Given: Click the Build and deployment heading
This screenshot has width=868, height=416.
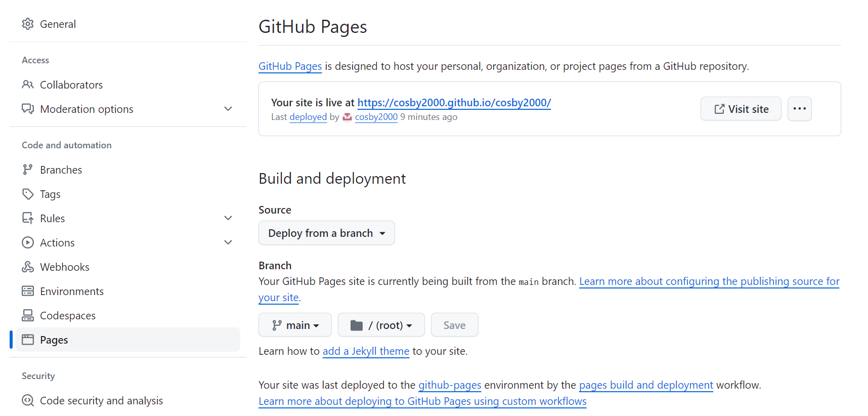Looking at the screenshot, I should pyautogui.click(x=332, y=179).
